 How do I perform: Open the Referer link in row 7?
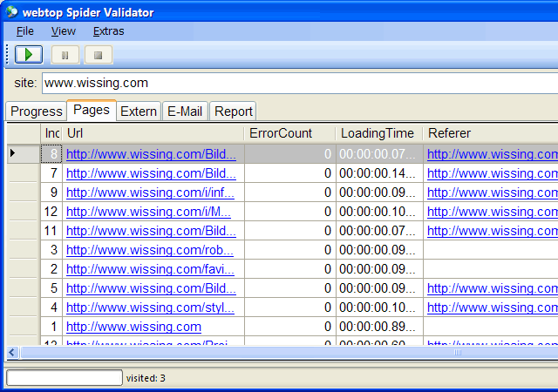pyautogui.click(x=493, y=173)
